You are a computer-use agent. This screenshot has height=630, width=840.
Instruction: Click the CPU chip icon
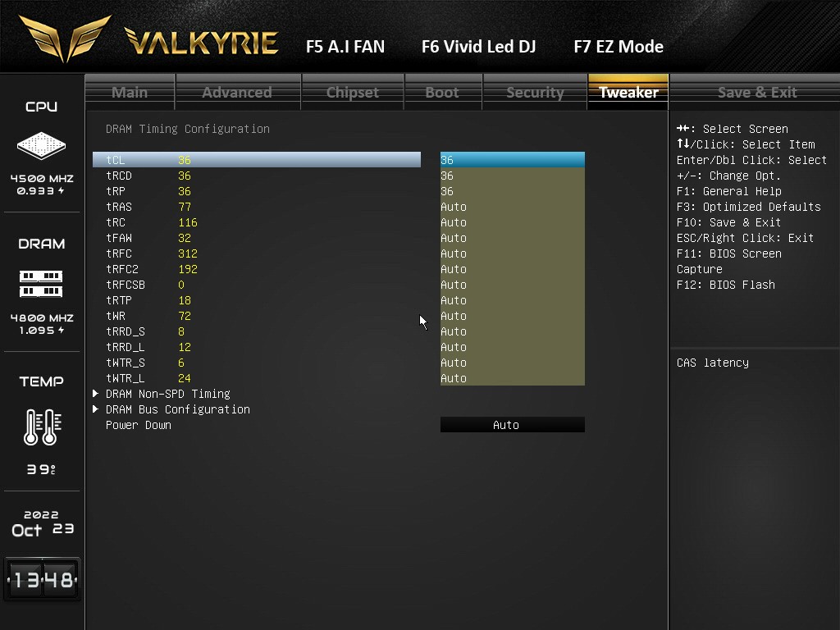[41, 145]
